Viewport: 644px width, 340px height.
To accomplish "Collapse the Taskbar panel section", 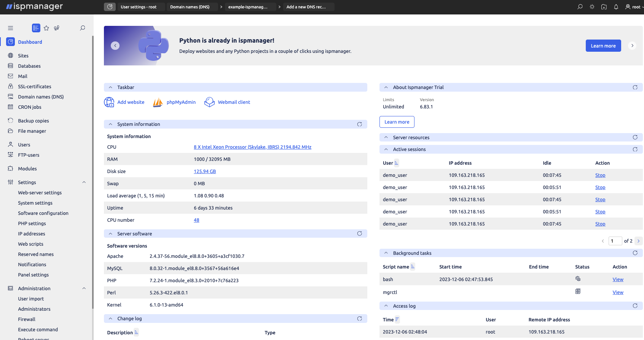I will [110, 87].
